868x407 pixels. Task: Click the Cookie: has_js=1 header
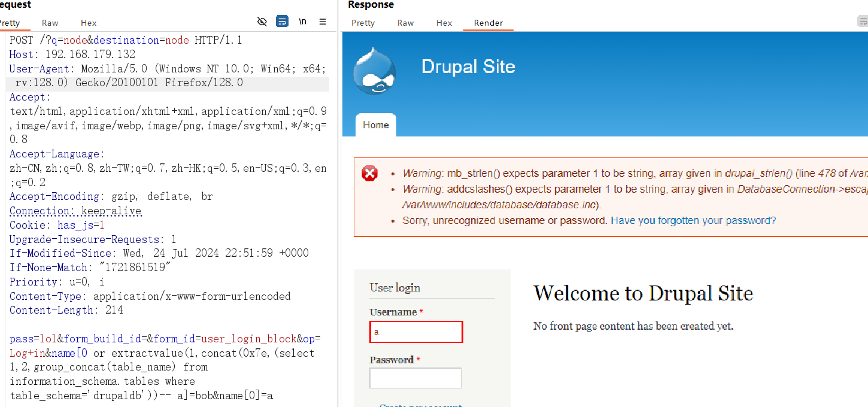coord(57,225)
